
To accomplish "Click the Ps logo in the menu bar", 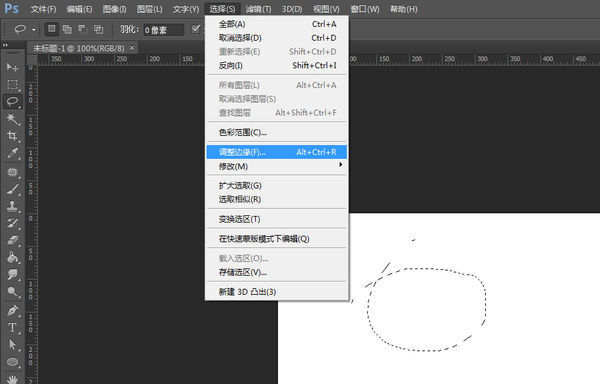I will (x=11, y=8).
